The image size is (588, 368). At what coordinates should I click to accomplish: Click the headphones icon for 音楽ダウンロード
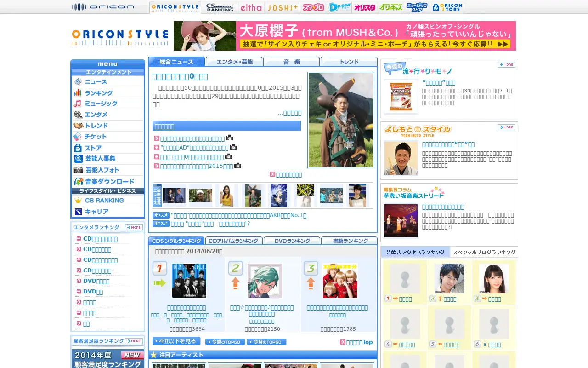coord(78,181)
